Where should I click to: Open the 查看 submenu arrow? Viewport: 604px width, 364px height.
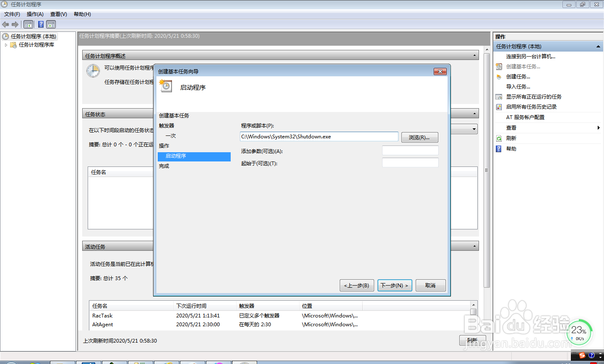click(599, 128)
